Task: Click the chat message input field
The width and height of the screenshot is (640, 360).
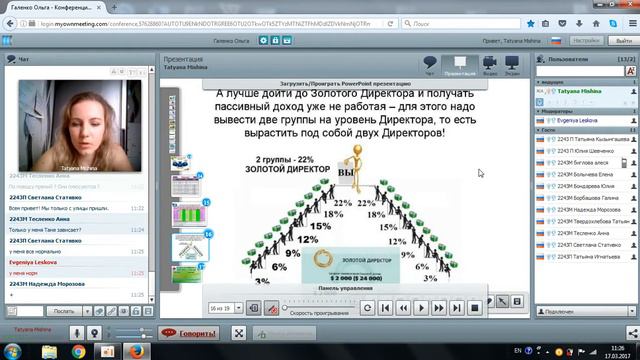Action: [x=30, y=311]
